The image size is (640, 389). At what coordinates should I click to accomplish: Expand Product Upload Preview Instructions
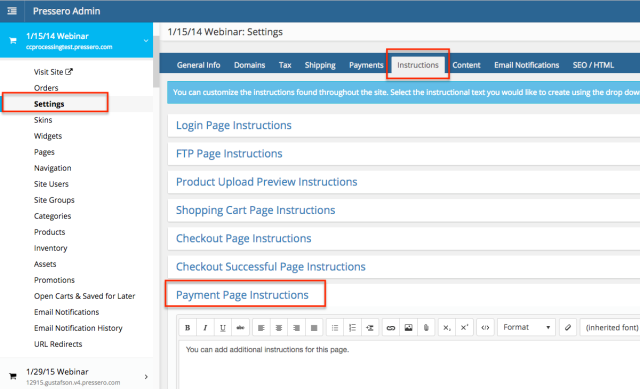click(x=267, y=182)
